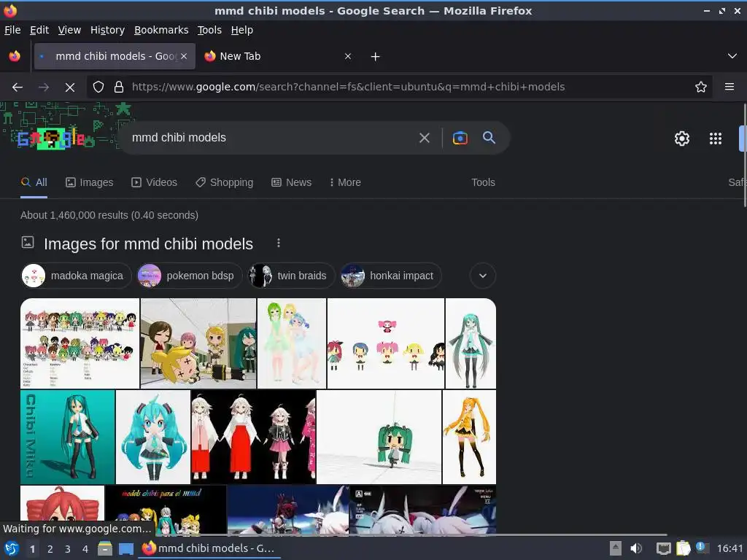Launch the file manager from the taskbar
This screenshot has height=560, width=747.
pos(105,549)
